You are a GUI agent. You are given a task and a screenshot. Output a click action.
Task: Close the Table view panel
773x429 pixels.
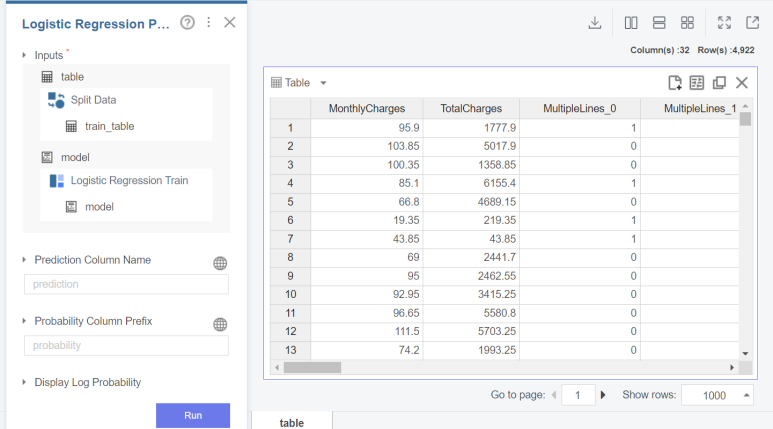pyautogui.click(x=742, y=83)
